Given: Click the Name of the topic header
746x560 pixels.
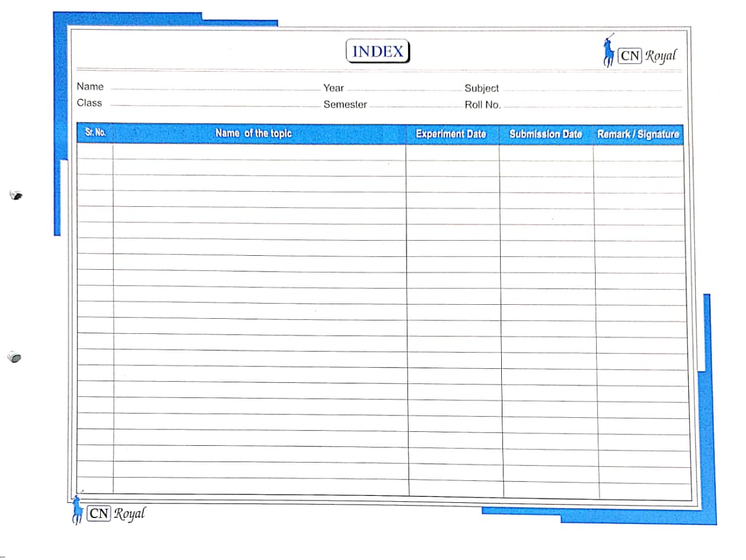Looking at the screenshot, I should pos(254,133).
